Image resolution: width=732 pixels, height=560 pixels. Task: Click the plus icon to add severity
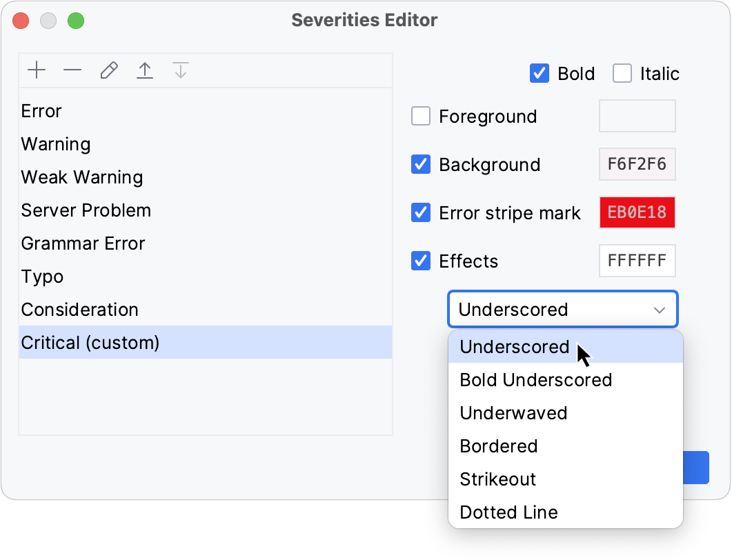click(36, 70)
